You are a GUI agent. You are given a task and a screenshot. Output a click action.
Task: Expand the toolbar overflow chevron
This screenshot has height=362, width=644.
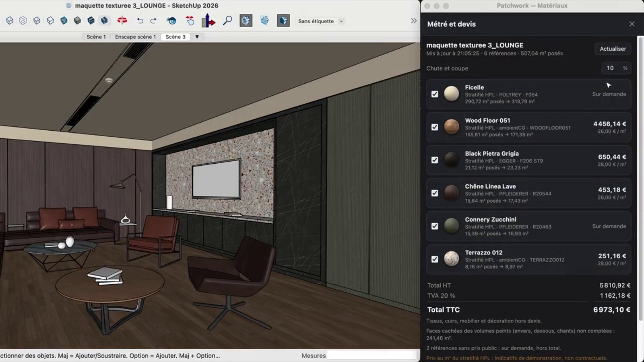click(414, 21)
